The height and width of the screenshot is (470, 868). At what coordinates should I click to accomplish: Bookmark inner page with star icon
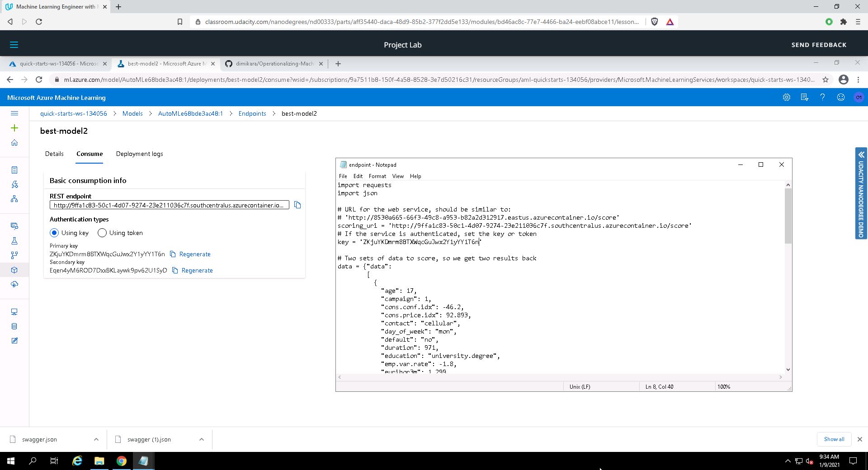click(826, 80)
